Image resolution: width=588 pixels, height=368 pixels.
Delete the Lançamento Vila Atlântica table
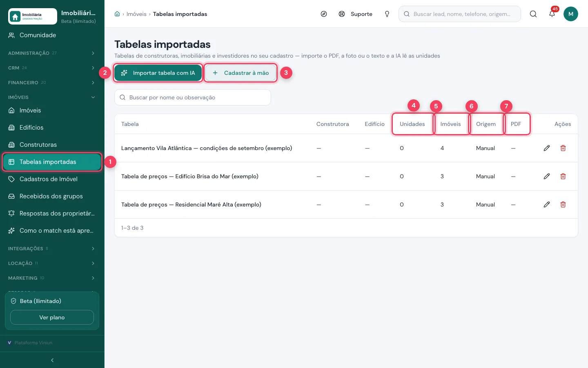563,148
